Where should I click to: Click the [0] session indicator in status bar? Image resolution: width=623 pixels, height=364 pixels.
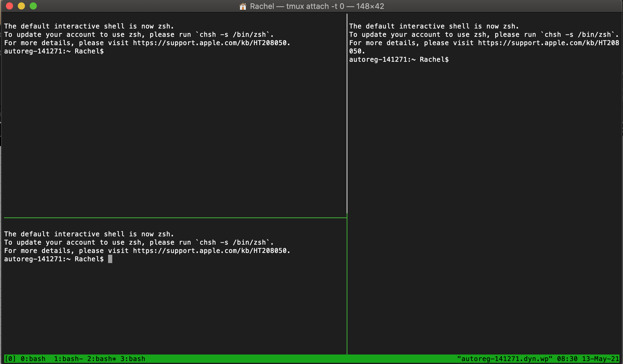coord(11,359)
